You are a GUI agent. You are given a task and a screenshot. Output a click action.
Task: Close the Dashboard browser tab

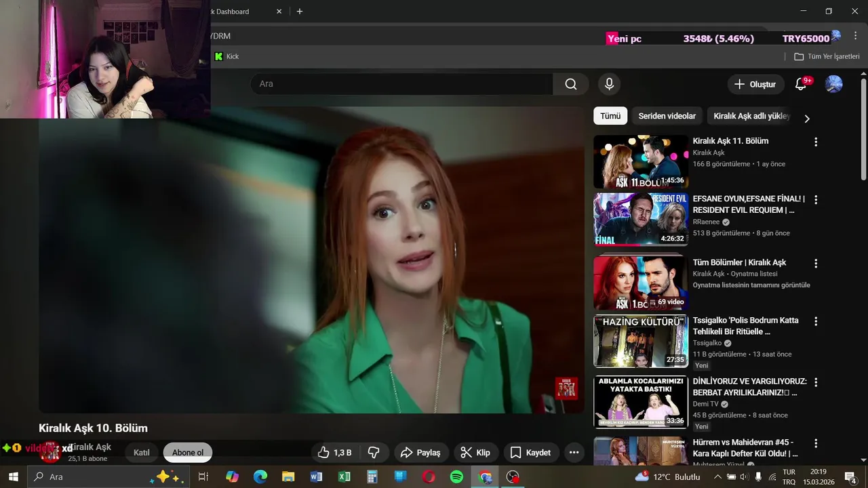279,12
